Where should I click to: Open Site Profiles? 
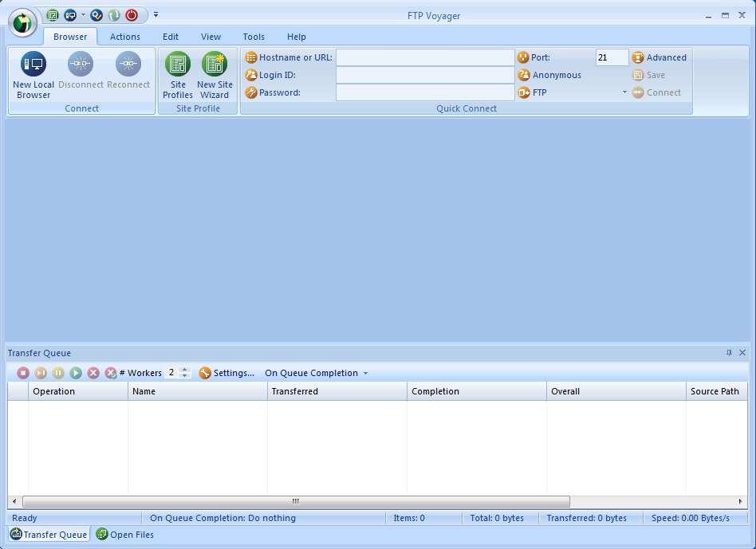[x=178, y=76]
